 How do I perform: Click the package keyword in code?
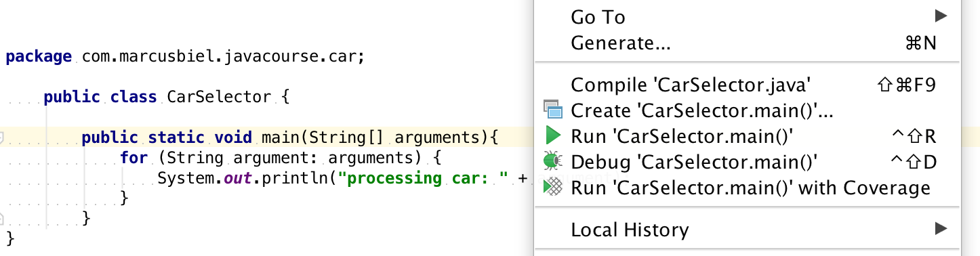point(39,57)
